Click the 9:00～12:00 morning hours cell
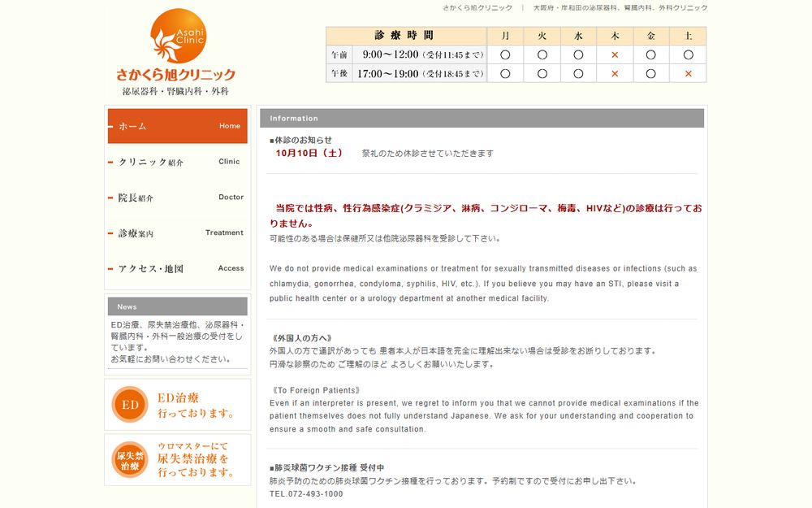This screenshot has width=812, height=508. tap(420, 54)
